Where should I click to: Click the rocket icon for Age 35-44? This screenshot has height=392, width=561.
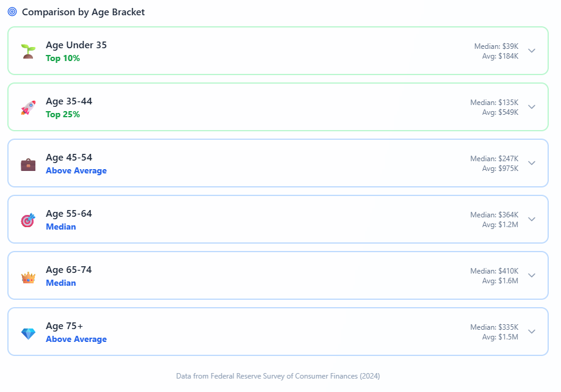[x=28, y=107]
